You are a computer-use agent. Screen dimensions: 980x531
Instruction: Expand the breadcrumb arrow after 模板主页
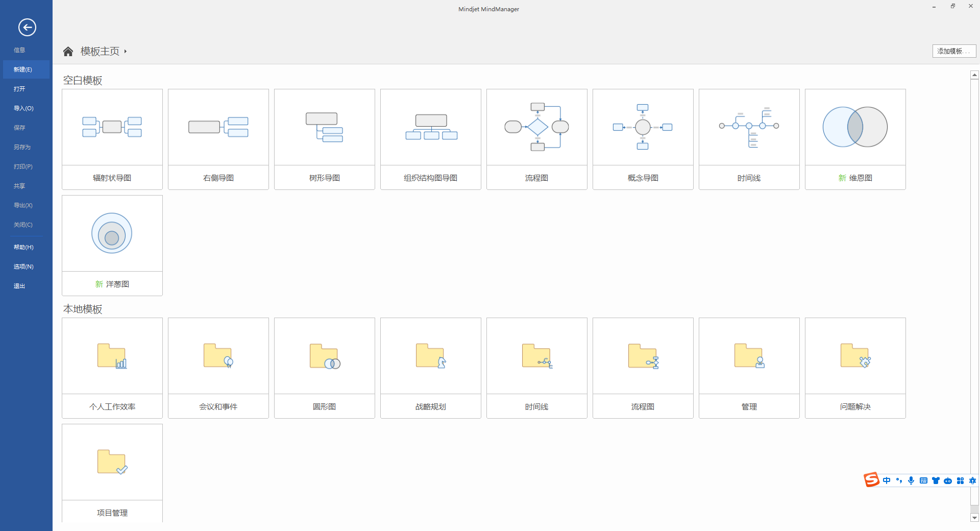coord(126,51)
